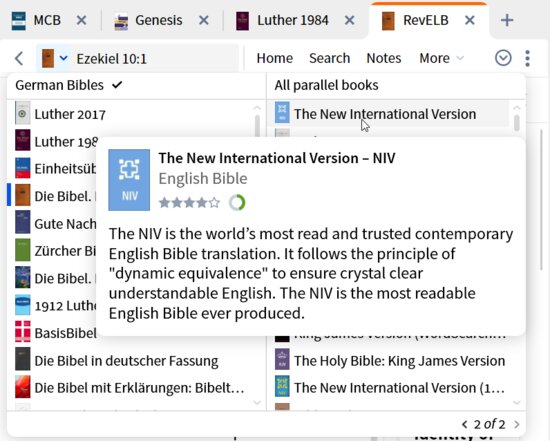Open Notes in the toolbar

[x=384, y=58]
